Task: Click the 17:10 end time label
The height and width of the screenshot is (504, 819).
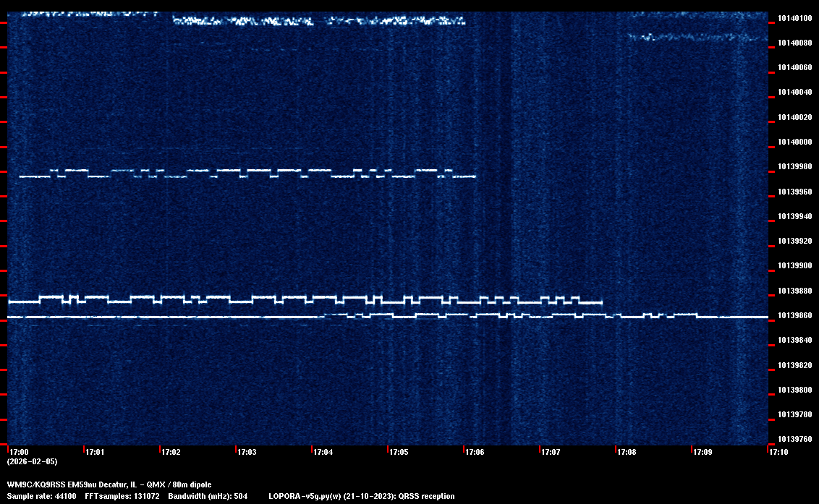Action: [x=778, y=453]
